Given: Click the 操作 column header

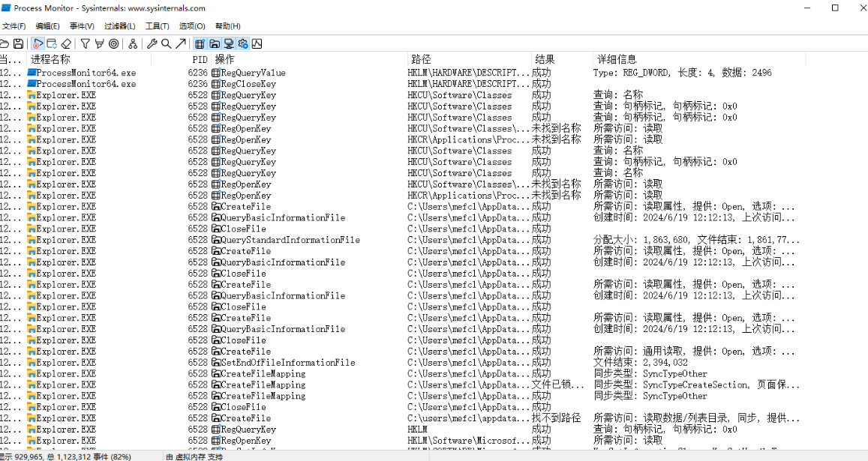Looking at the screenshot, I should coord(309,59).
